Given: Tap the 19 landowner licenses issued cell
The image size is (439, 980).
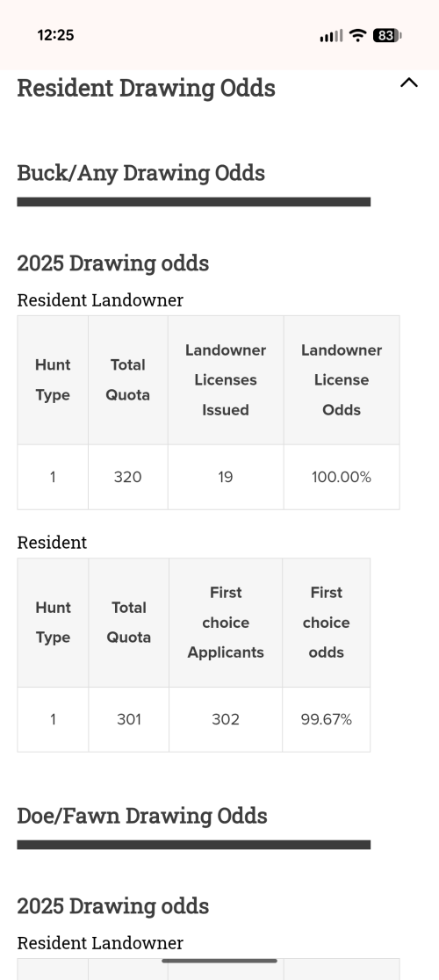Looking at the screenshot, I should [226, 477].
